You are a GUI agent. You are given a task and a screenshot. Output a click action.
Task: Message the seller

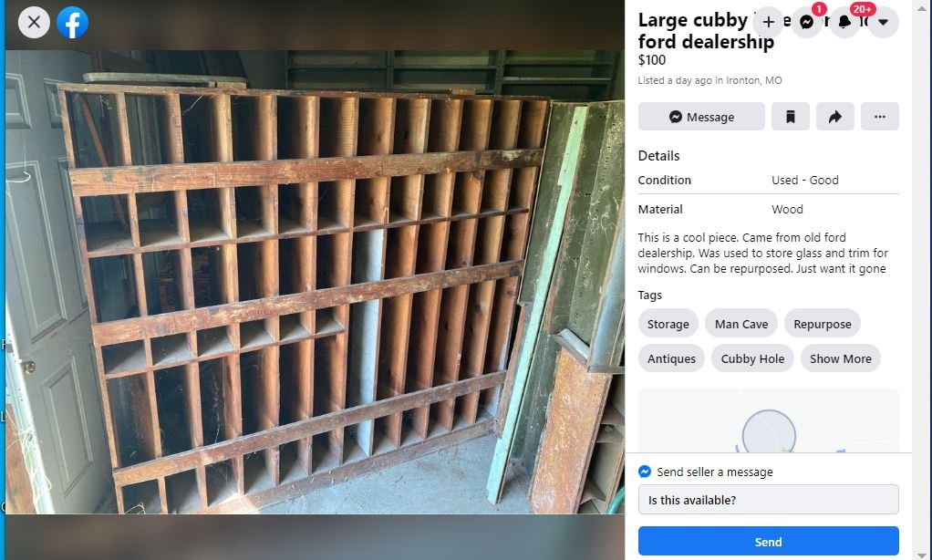click(x=701, y=117)
